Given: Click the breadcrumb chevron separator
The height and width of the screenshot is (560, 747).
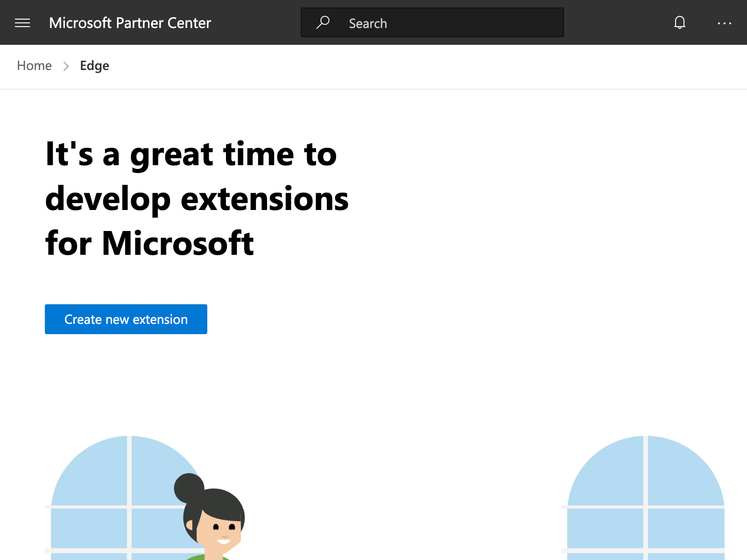Looking at the screenshot, I should 66,66.
